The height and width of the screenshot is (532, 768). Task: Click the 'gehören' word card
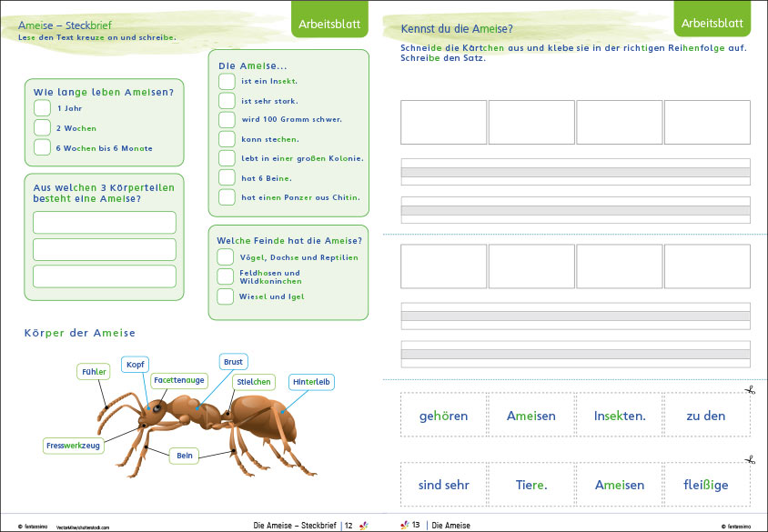pyautogui.click(x=443, y=415)
